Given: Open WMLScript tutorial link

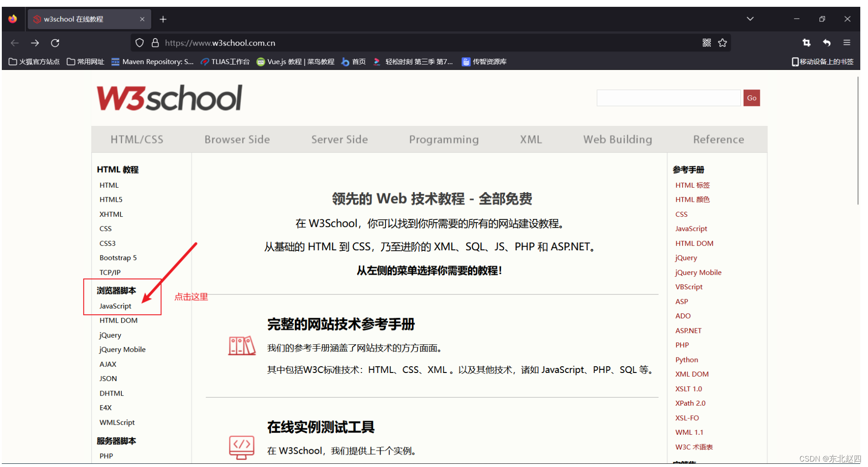Looking at the screenshot, I should [x=117, y=422].
